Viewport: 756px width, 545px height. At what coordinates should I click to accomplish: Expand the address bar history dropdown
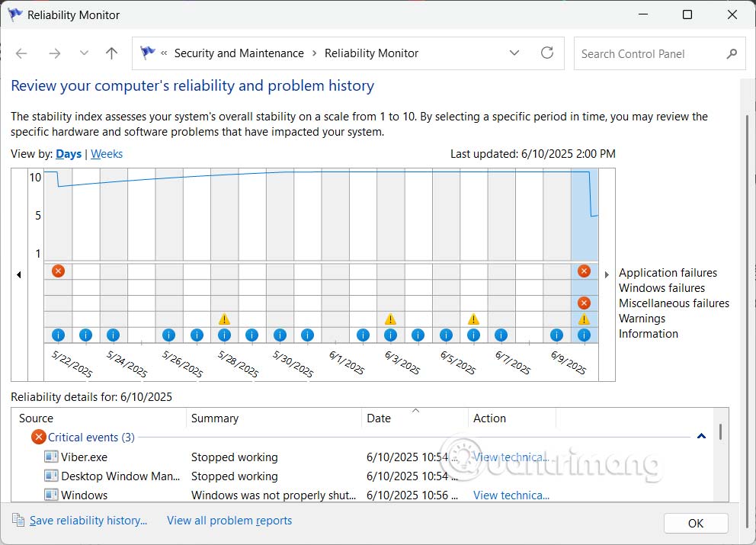point(514,53)
